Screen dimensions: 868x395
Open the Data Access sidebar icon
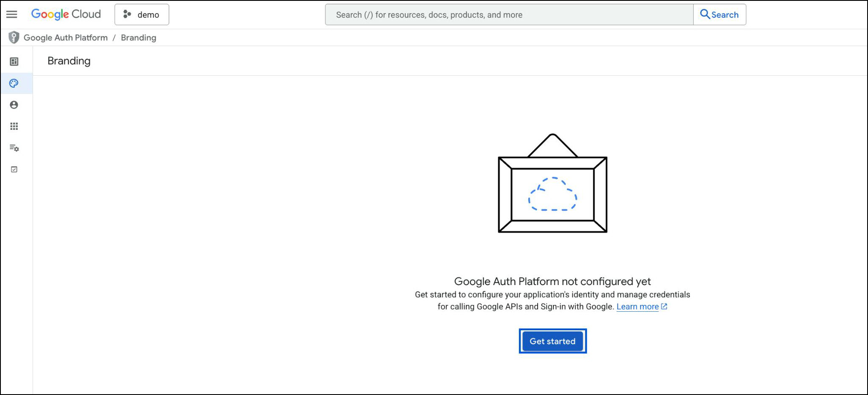pyautogui.click(x=14, y=148)
